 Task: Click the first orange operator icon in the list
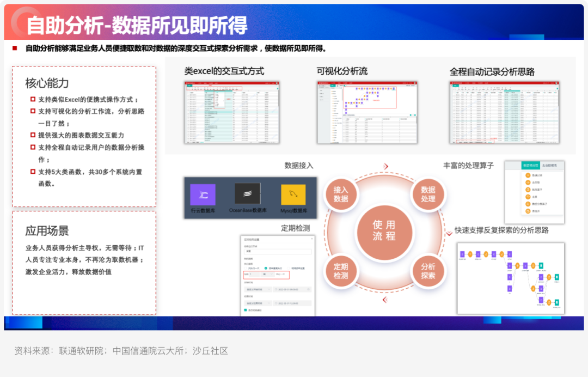pos(528,175)
